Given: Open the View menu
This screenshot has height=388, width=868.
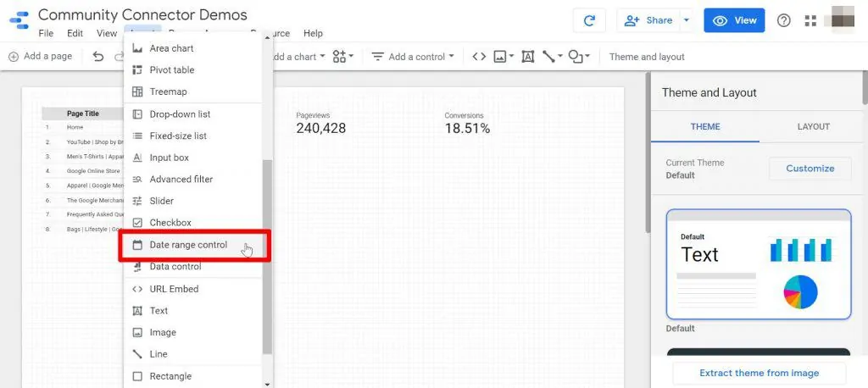Looking at the screenshot, I should [x=106, y=33].
